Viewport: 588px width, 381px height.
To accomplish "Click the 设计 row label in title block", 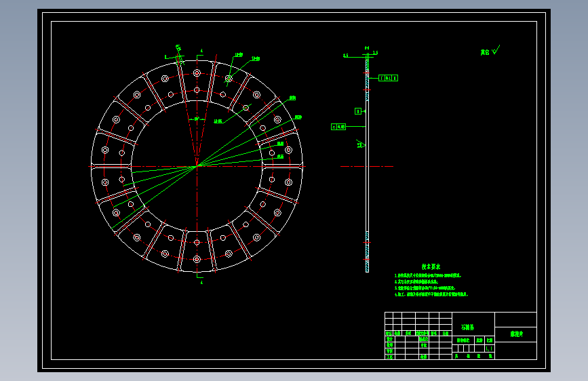I will (389, 339).
